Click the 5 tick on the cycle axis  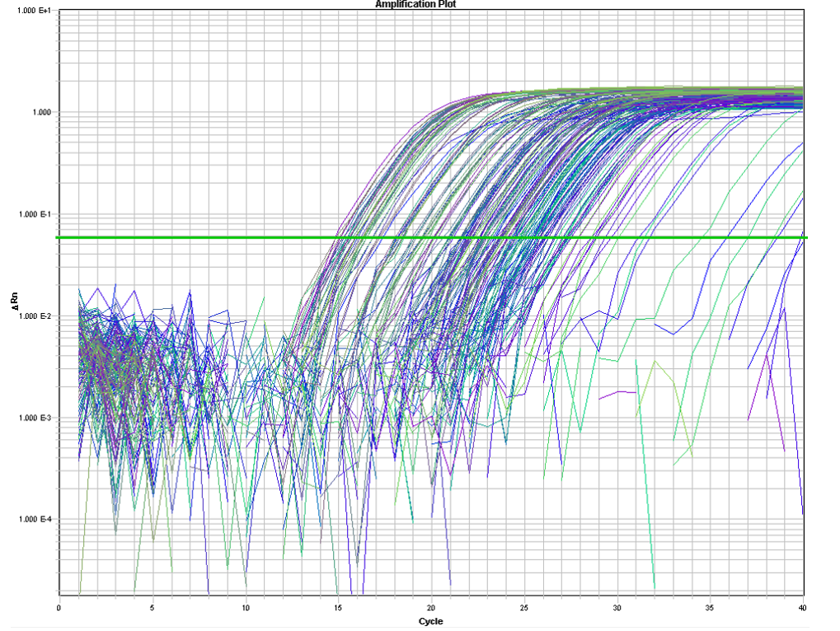click(152, 608)
